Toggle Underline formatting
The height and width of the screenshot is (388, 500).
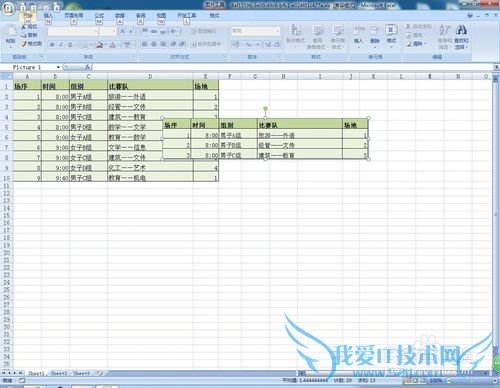70,44
